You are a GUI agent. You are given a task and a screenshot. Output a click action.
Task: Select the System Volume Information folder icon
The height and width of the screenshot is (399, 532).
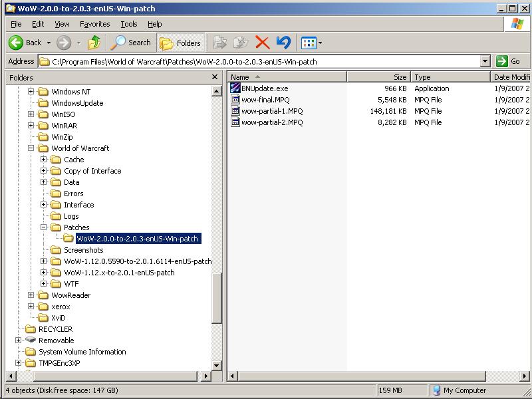pyautogui.click(x=31, y=352)
